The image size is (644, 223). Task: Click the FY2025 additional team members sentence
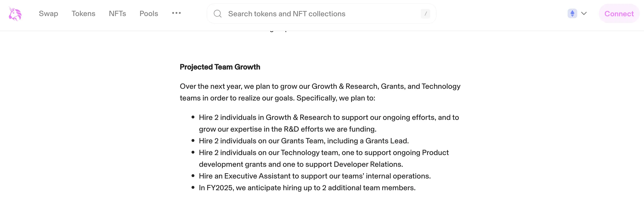pyautogui.click(x=307, y=188)
